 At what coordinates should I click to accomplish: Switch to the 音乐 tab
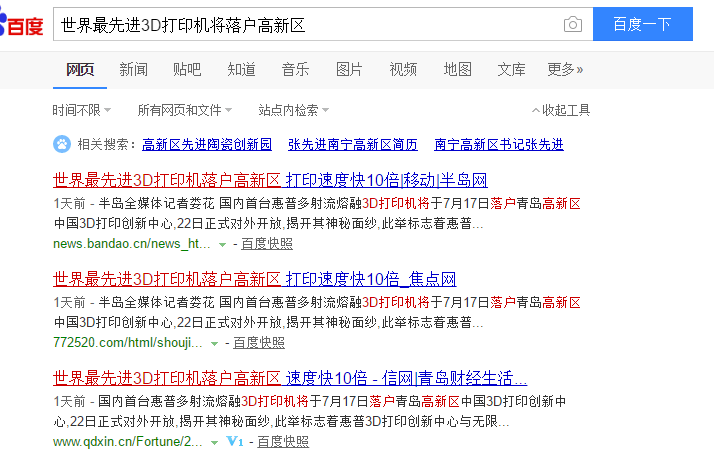click(x=295, y=70)
